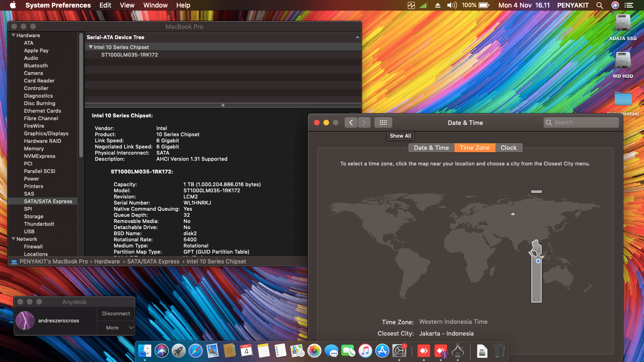The image size is (644, 362).
Task: Go back in Date & Time preferences
Action: tap(351, 123)
